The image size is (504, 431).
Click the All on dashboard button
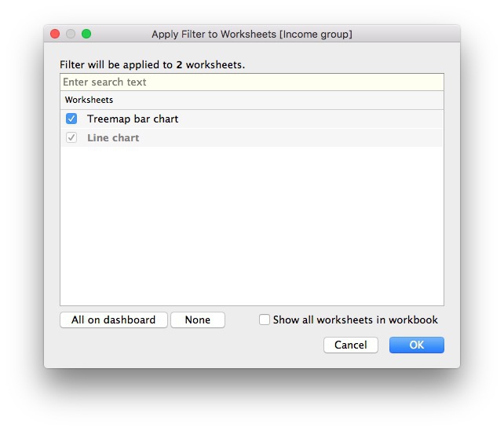point(113,320)
